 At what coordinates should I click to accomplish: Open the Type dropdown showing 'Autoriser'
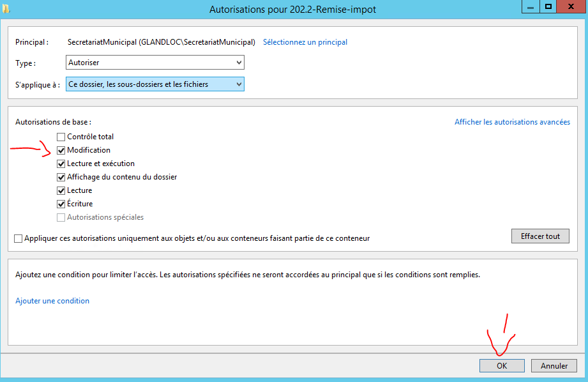coord(155,63)
